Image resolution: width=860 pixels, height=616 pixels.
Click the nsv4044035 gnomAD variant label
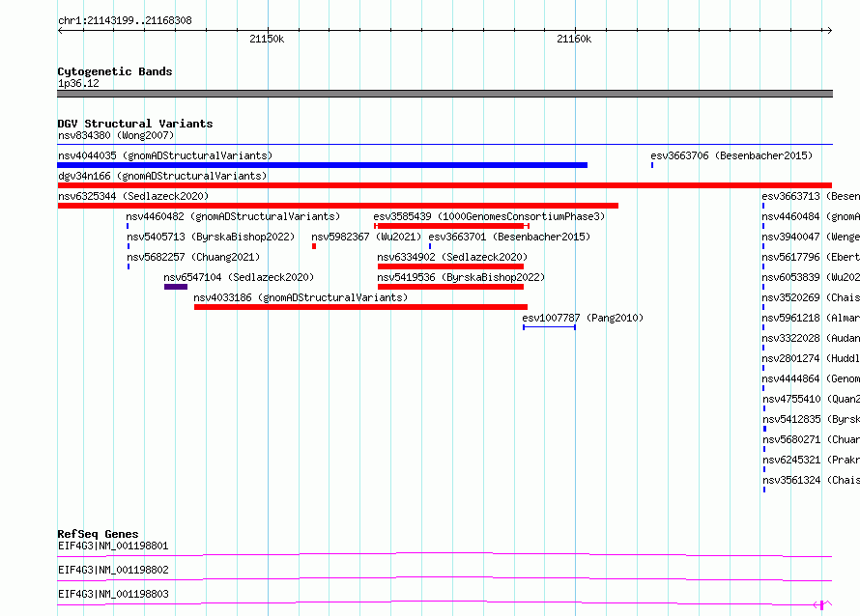[x=165, y=155]
